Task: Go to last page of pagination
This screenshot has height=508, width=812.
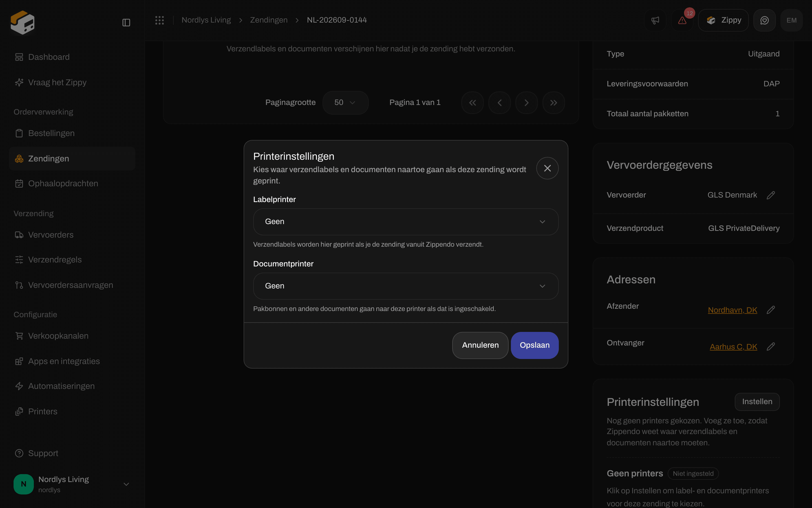Action: pos(554,103)
